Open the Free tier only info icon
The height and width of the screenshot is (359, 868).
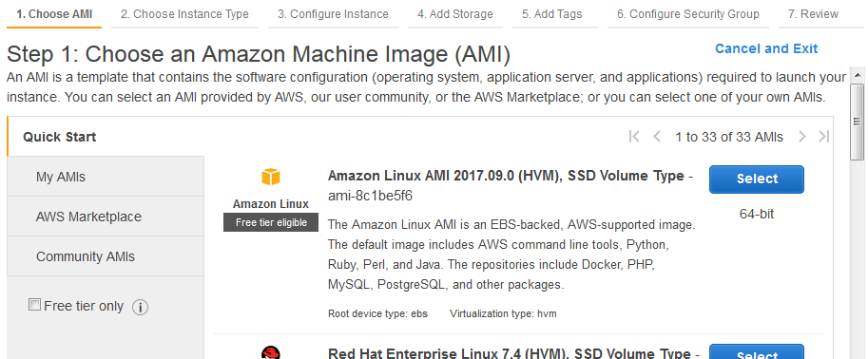click(x=140, y=307)
